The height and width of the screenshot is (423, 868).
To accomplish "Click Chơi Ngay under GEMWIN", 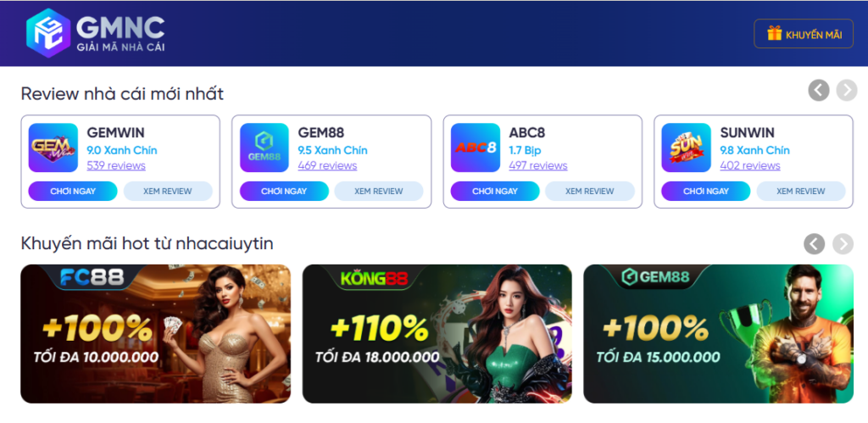I will pos(73,191).
